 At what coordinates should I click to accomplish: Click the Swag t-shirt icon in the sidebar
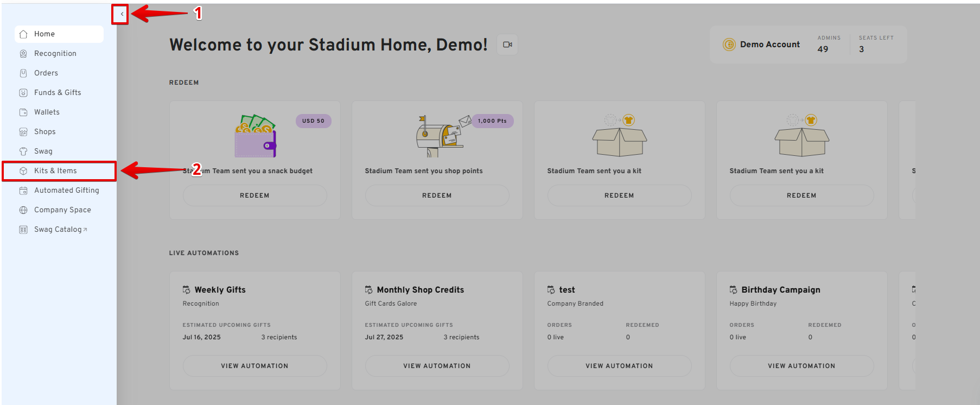[23, 151]
